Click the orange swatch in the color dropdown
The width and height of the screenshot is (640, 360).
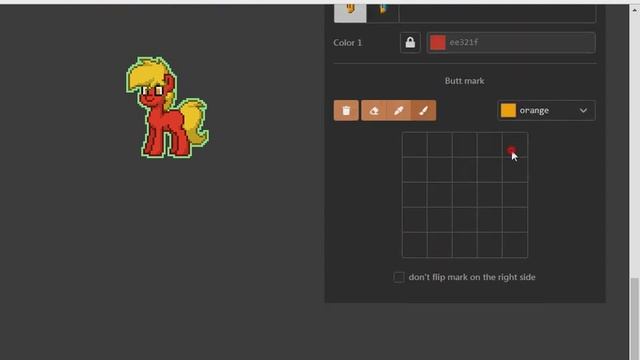(x=508, y=111)
